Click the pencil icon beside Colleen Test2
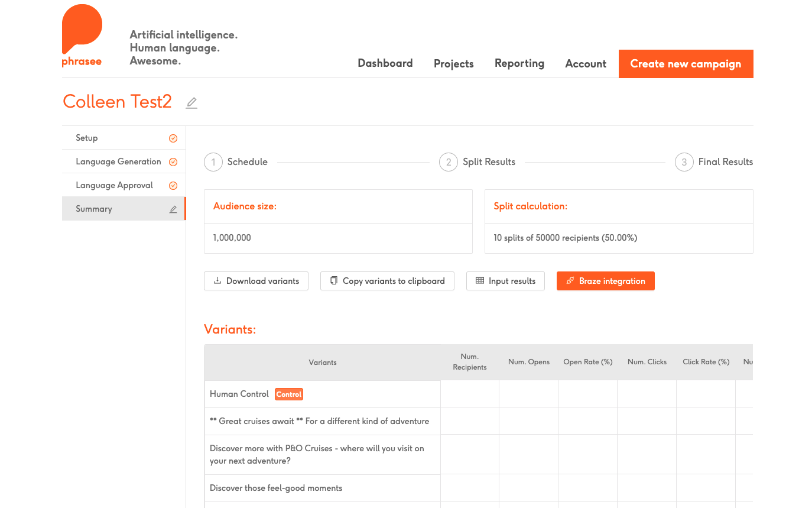This screenshot has height=508, width=812. click(191, 103)
